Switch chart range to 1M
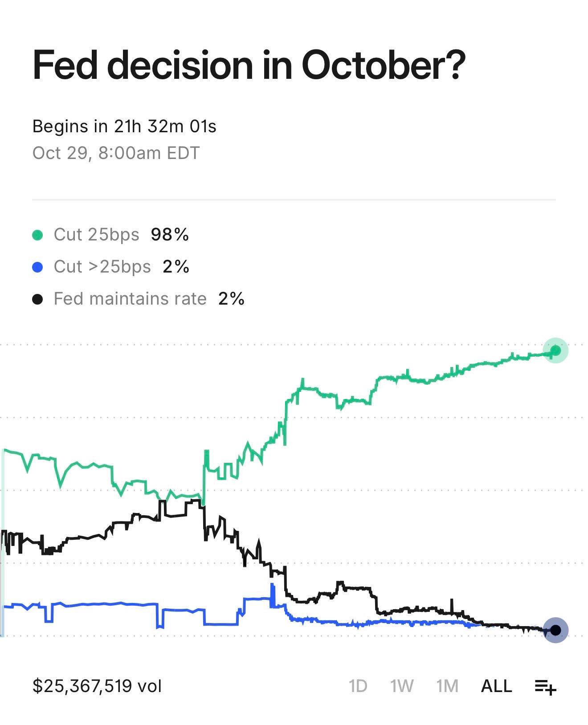Viewport: 588px width, 725px height. [x=447, y=686]
